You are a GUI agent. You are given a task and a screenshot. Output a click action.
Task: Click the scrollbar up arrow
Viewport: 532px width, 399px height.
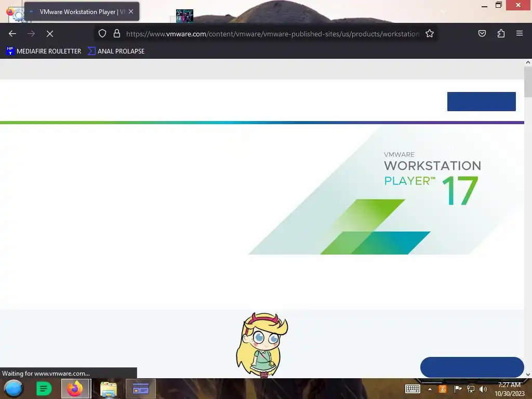coord(528,62)
